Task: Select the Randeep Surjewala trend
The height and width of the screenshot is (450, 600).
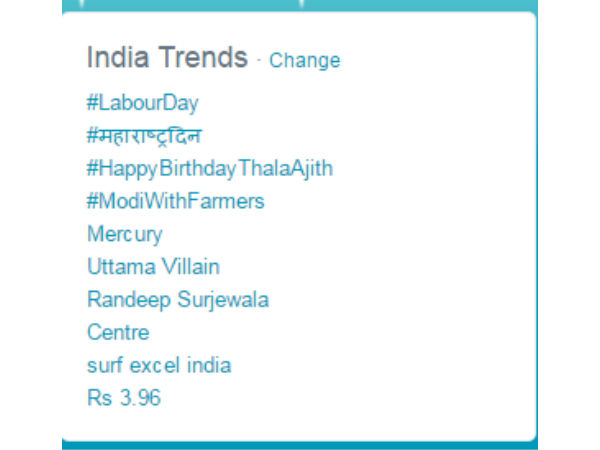Action: point(178,299)
